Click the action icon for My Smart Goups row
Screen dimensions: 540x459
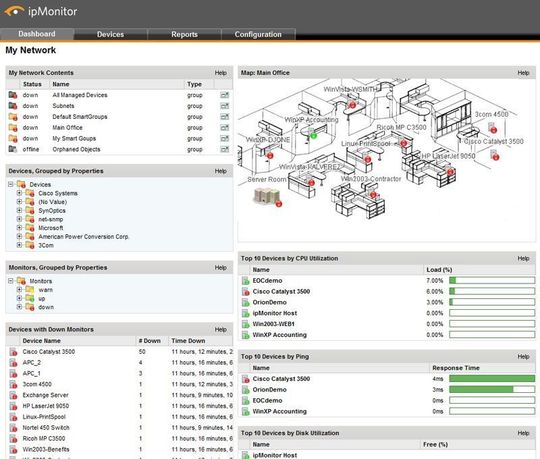(225, 138)
